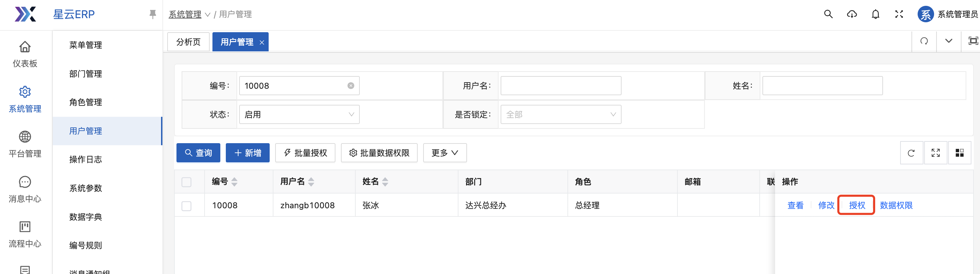Open the notification bell
Screen dimensions: 980x274
[875, 14]
